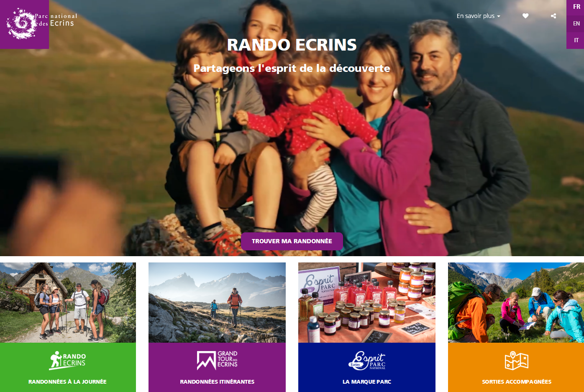584x392 pixels.
Task: Switch language to IT
Action: (576, 40)
